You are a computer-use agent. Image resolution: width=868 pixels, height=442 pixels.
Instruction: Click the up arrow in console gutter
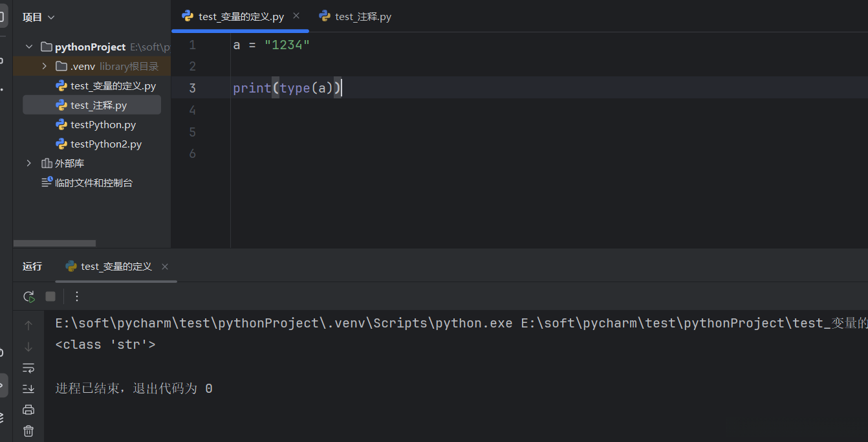coord(28,325)
